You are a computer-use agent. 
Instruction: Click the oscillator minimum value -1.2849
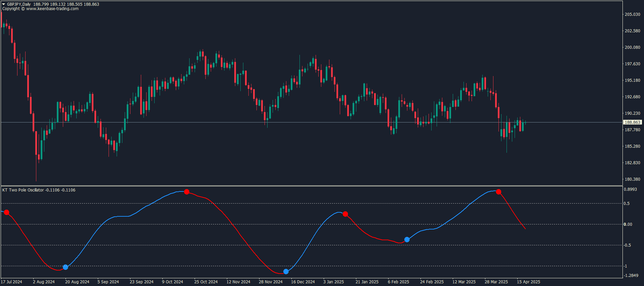point(631,276)
